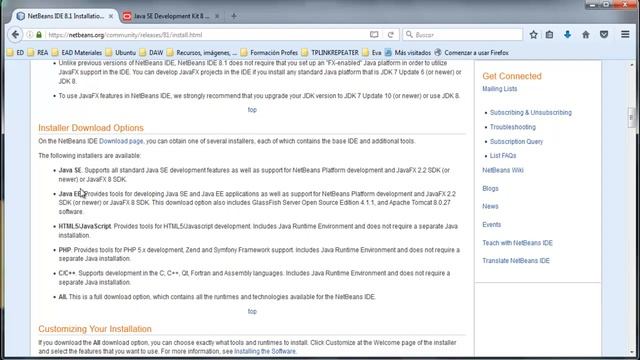This screenshot has height=360, width=640.
Task: Open Formación Profes bookmarks folder
Action: click(x=269, y=53)
